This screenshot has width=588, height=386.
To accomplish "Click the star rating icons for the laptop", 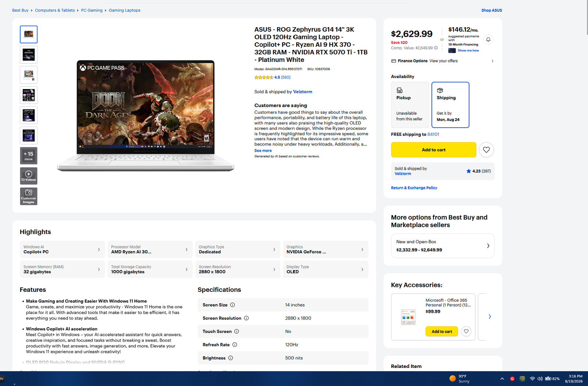I will (263, 77).
